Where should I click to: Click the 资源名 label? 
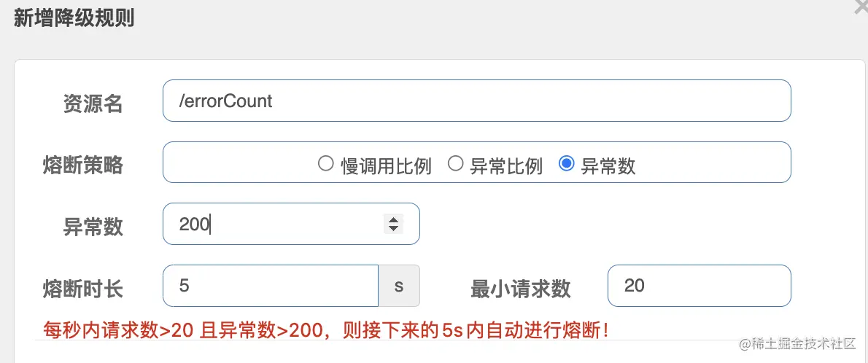tap(93, 104)
